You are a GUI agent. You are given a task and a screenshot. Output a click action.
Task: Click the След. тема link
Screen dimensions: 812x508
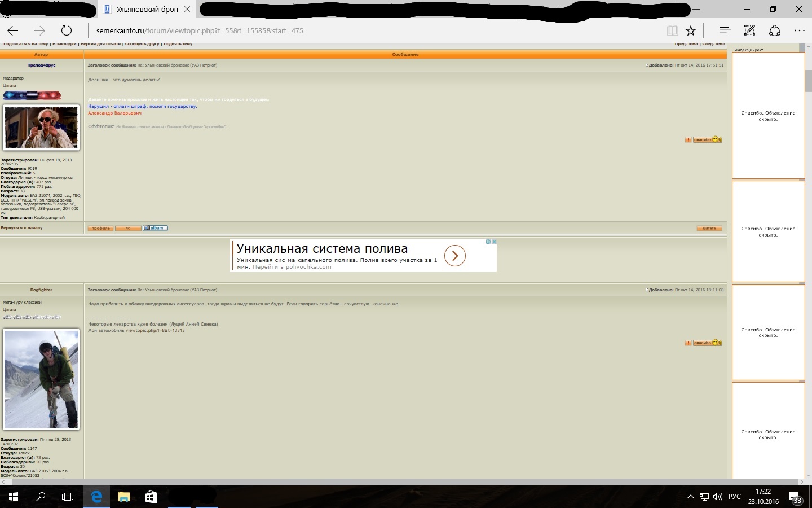click(x=713, y=44)
